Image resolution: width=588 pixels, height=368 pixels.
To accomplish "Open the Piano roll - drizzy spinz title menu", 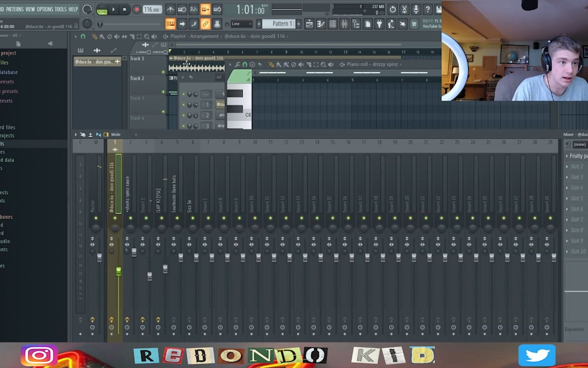I will [x=372, y=64].
